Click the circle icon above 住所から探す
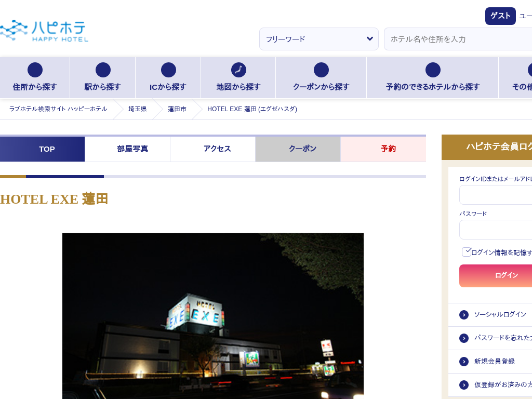 point(35,70)
